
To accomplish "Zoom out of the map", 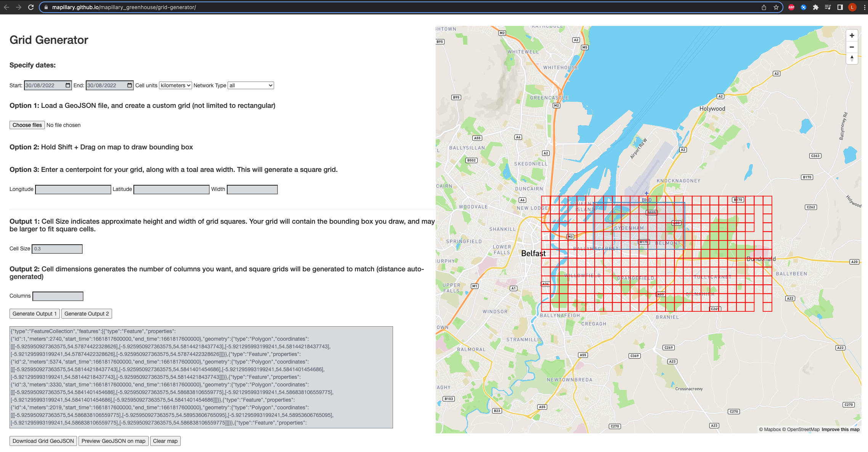I will click(852, 47).
